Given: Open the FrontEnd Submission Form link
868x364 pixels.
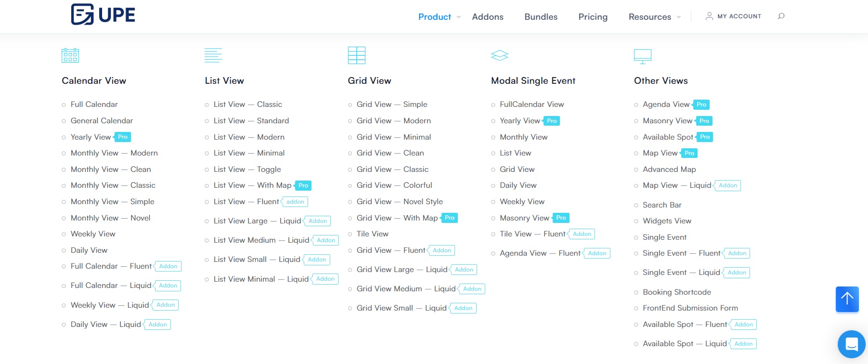Looking at the screenshot, I should 690,308.
